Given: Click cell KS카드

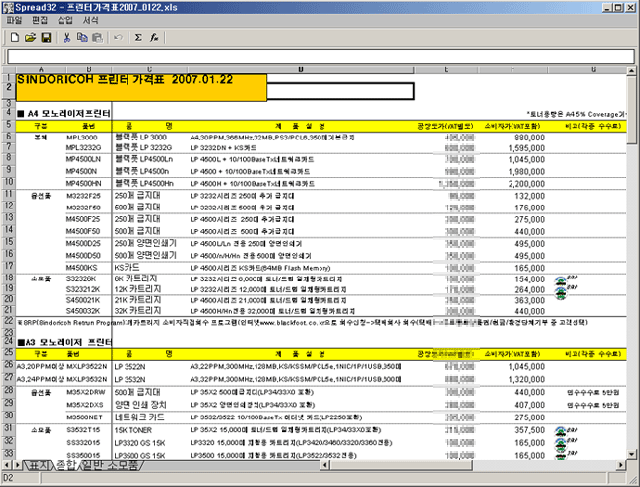Looking at the screenshot, I should pos(127,268).
